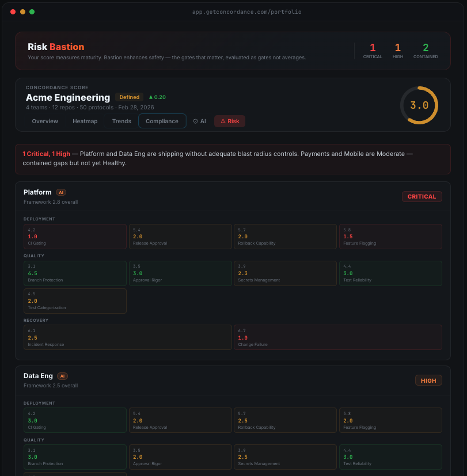Switch to the Heatmap tab
This screenshot has width=467, height=476.
click(85, 121)
